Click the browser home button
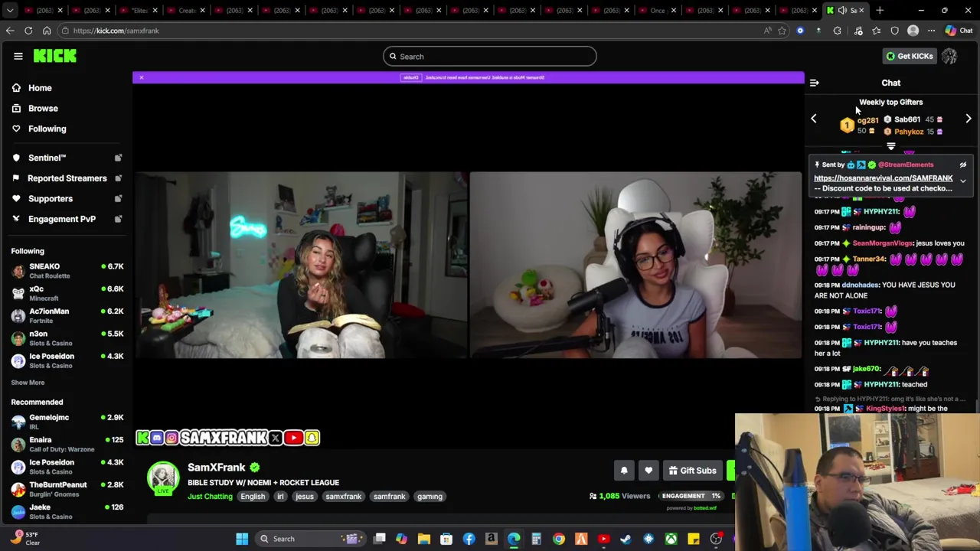This screenshot has height=551, width=980. (x=47, y=31)
